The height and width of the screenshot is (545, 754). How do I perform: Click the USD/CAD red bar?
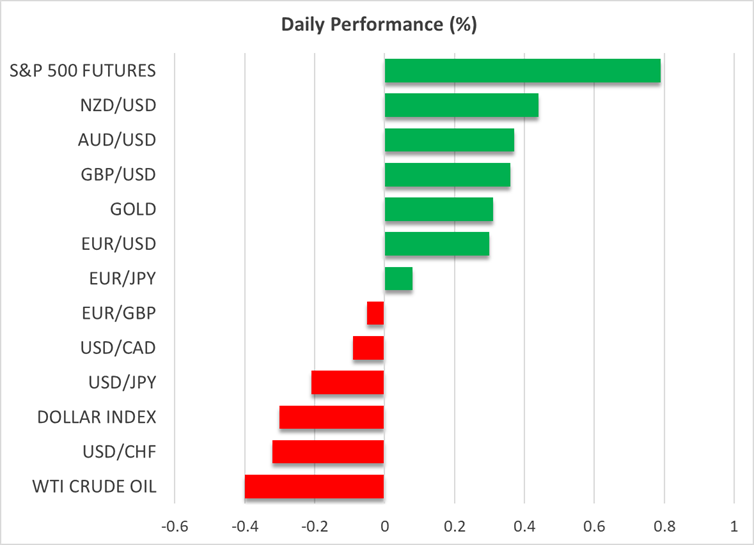click(x=369, y=348)
